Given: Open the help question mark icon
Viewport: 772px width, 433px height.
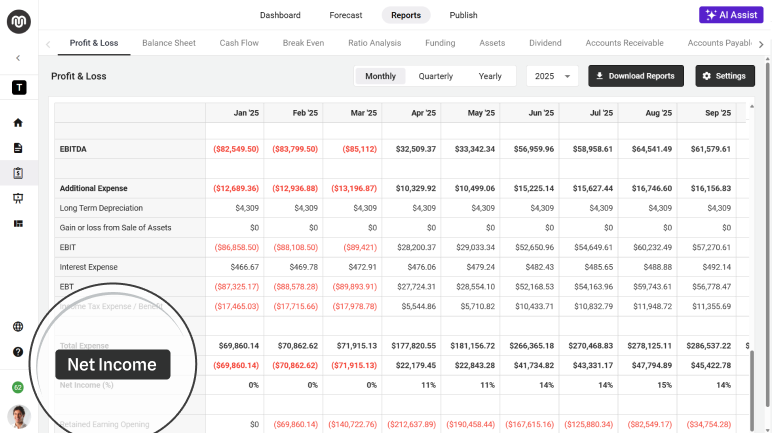Looking at the screenshot, I should coord(18,352).
